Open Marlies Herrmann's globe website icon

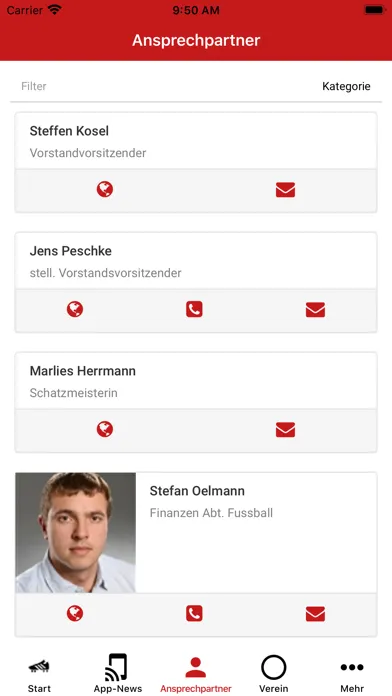click(x=105, y=429)
